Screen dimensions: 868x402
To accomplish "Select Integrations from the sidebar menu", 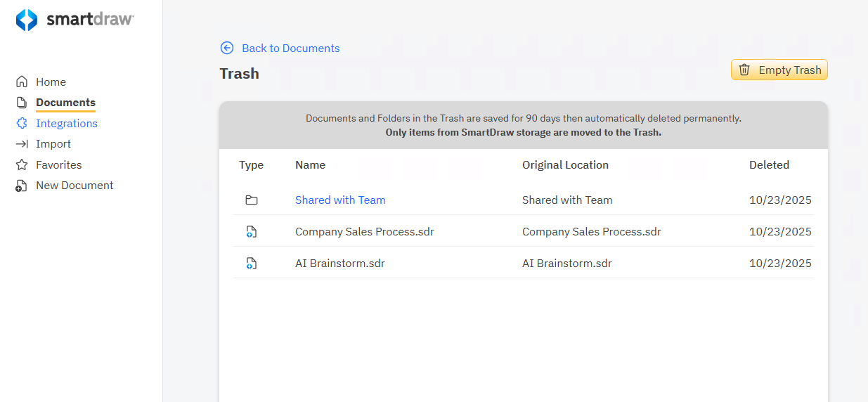I will tap(67, 123).
